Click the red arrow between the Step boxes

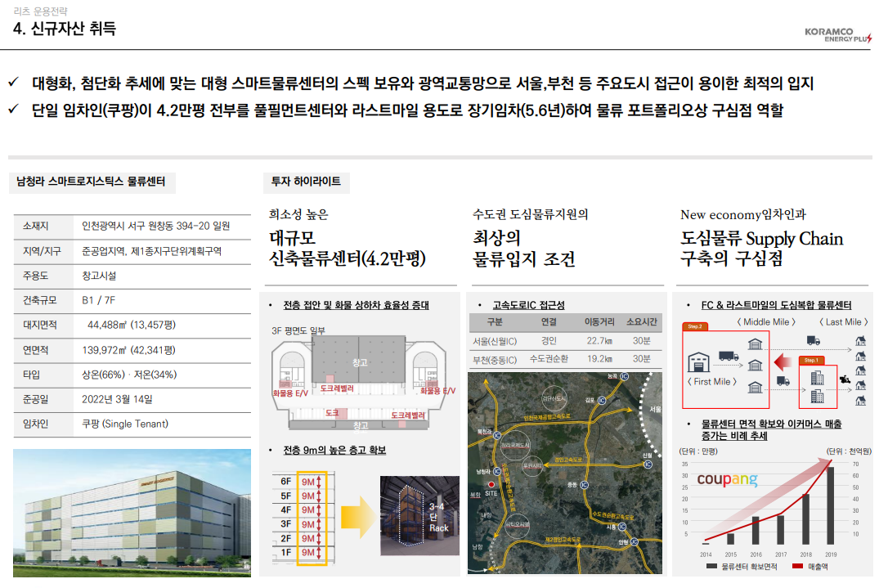[x=783, y=361]
